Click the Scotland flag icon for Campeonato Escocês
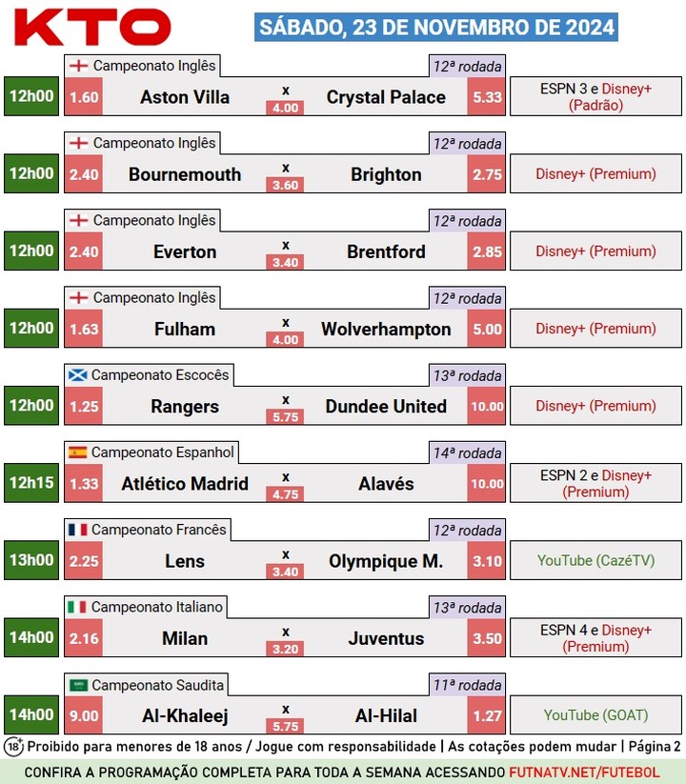Screen dimensions: 686x784 (x=77, y=375)
